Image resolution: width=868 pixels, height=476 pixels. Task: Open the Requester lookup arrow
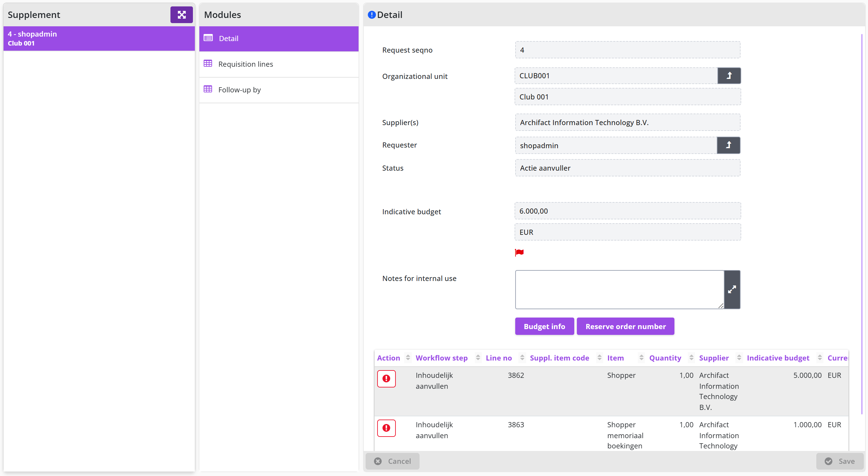click(x=728, y=145)
